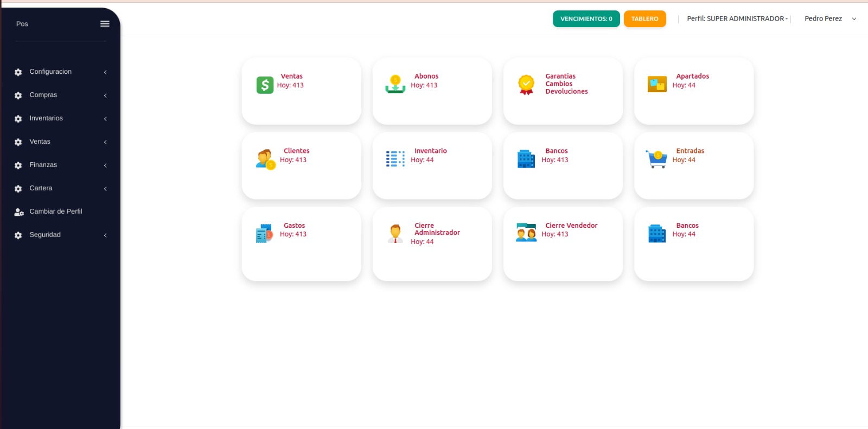This screenshot has width=868, height=429.
Task: Click 'Hoy: 413' under Cierre Vendedor
Action: tap(555, 234)
